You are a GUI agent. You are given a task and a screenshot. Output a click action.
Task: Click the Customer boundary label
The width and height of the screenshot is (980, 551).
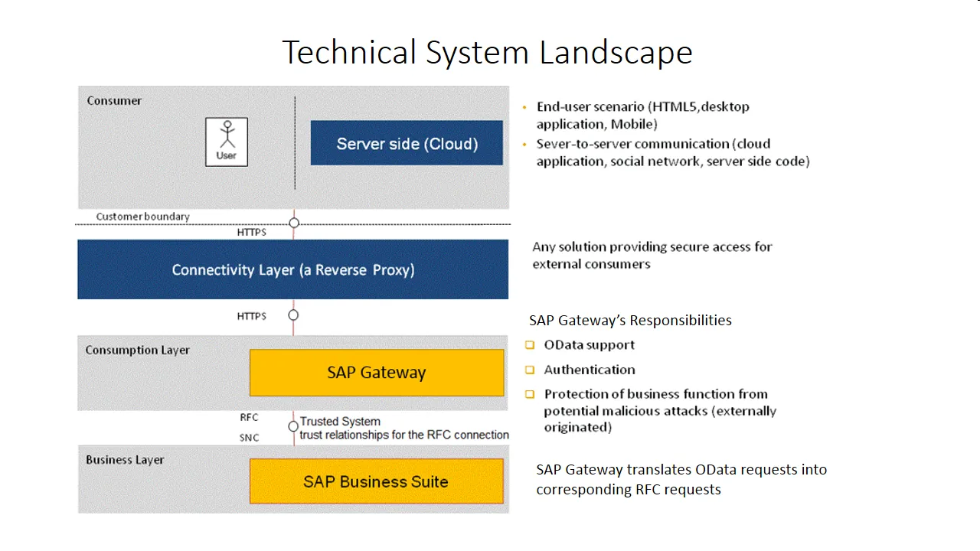coord(142,217)
